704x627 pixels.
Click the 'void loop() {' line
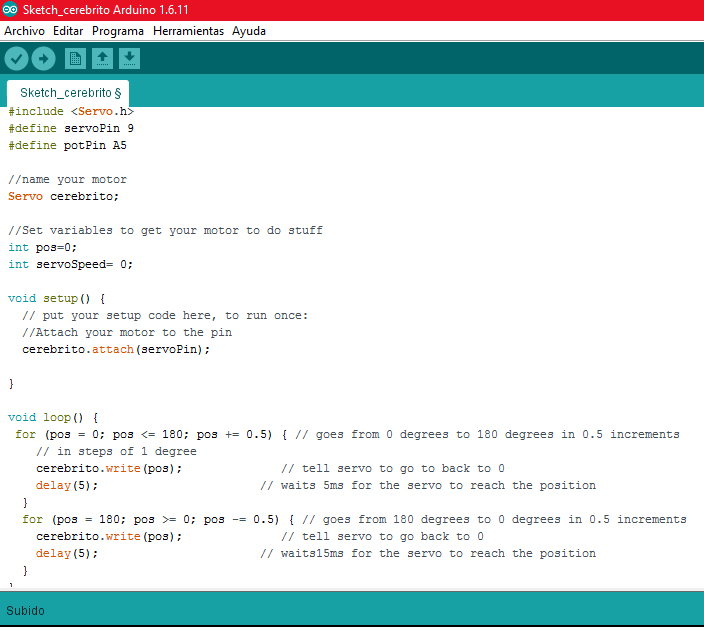click(53, 418)
